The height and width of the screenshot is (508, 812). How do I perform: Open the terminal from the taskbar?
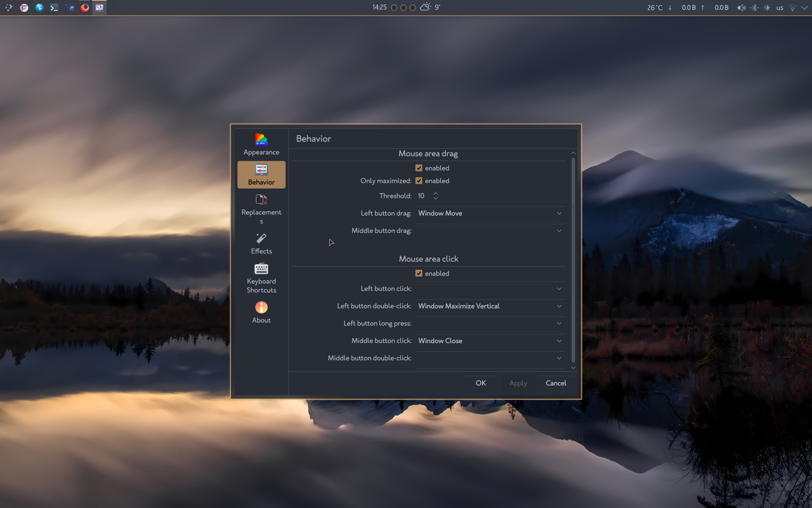point(54,7)
